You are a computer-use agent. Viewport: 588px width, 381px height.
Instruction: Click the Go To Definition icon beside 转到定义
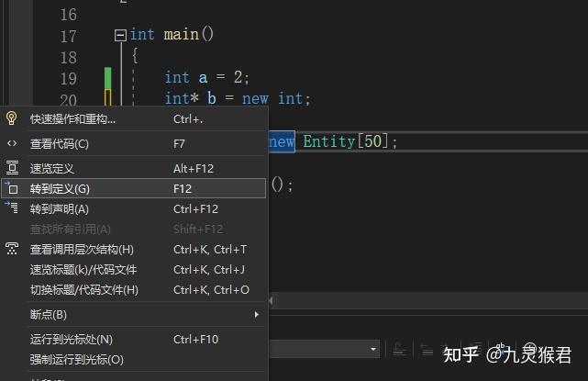point(12,188)
